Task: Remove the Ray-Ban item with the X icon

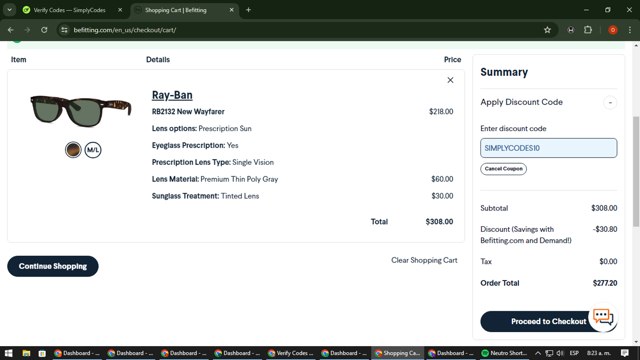Action: click(450, 80)
